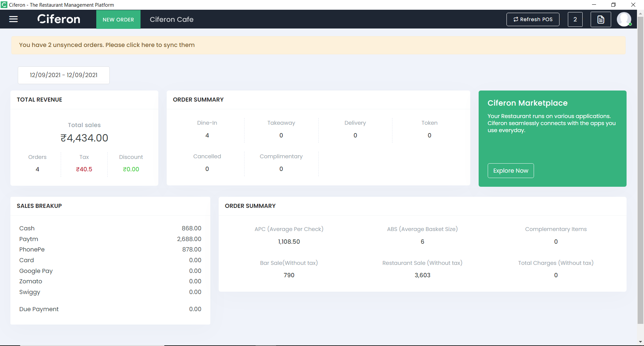This screenshot has width=644, height=346.
Task: Click the PhonePe row label
Action: click(x=32, y=249)
